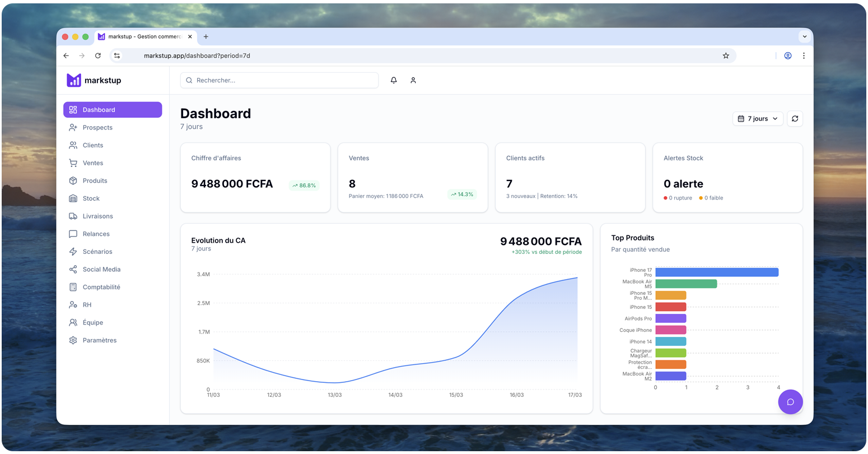Image resolution: width=868 pixels, height=454 pixels.
Task: Select Livraisons from the sidebar menu
Action: (97, 216)
